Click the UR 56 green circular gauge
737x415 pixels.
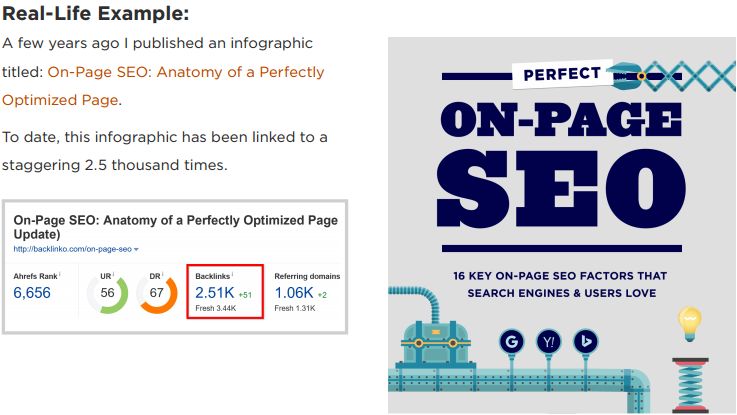click(108, 294)
